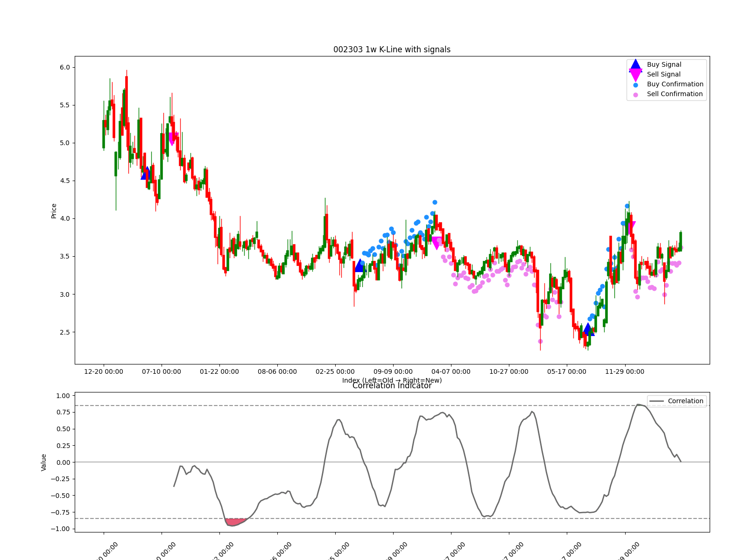Click the 0.75 correlation tick label

pyautogui.click(x=63, y=413)
